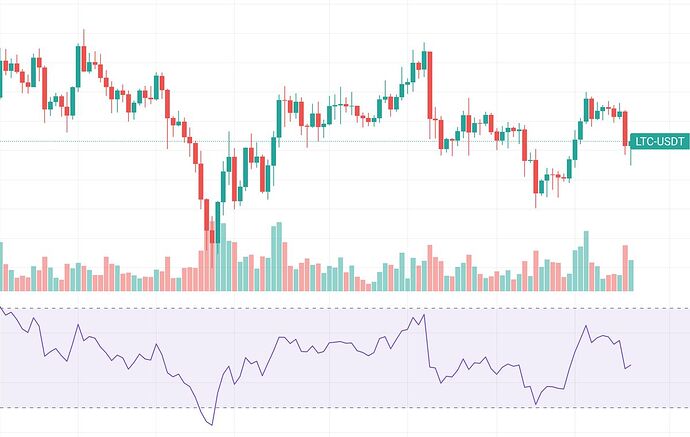Click the RSI line's highest peak

point(425,315)
